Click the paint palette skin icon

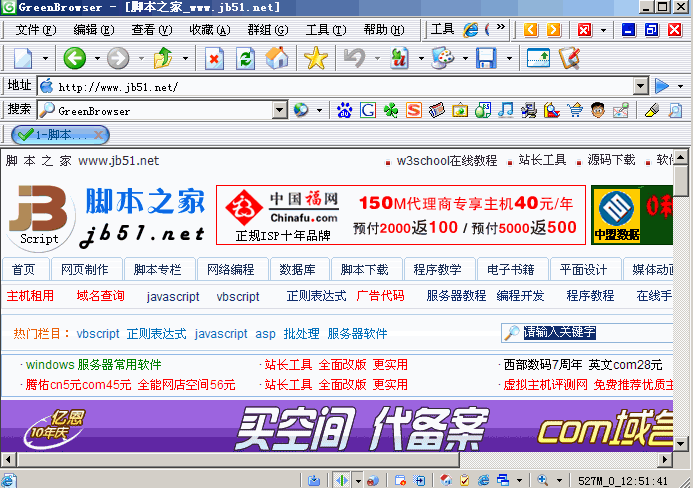click(443, 58)
